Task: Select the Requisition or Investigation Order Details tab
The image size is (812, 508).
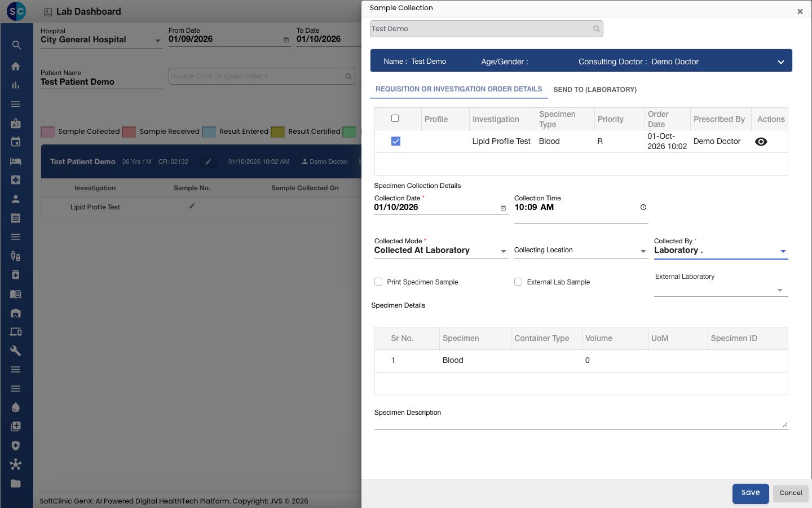Action: (x=459, y=89)
